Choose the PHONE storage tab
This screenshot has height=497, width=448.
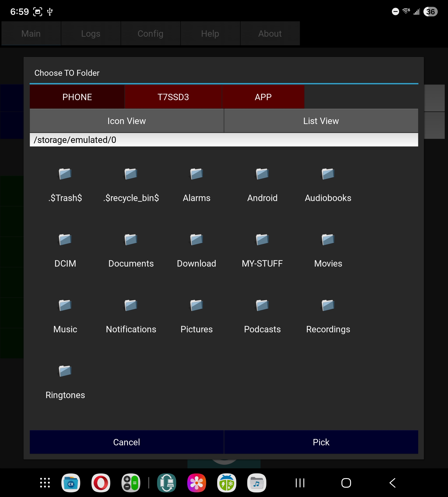[77, 97]
